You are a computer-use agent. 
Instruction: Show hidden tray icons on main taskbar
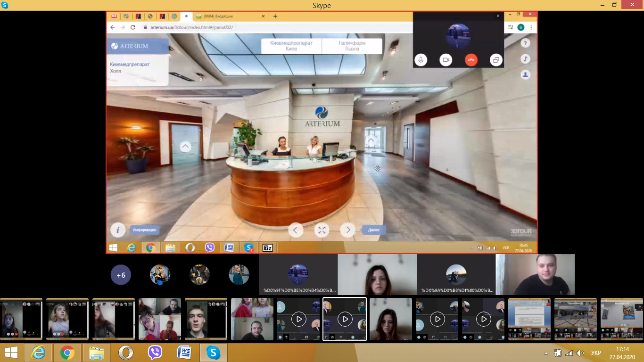546,353
